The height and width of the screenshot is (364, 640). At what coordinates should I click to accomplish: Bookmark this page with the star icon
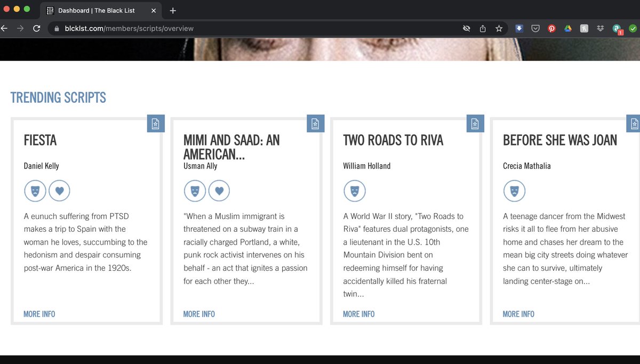tap(499, 29)
